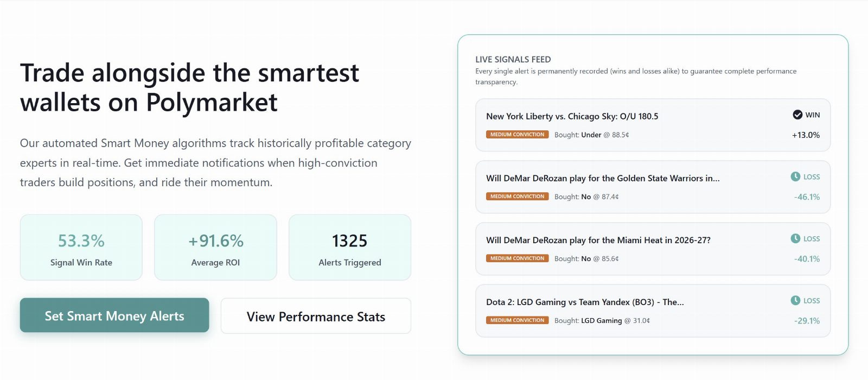This screenshot has width=868, height=380.
Task: Click the WIN checkmark icon
Action: coord(797,115)
